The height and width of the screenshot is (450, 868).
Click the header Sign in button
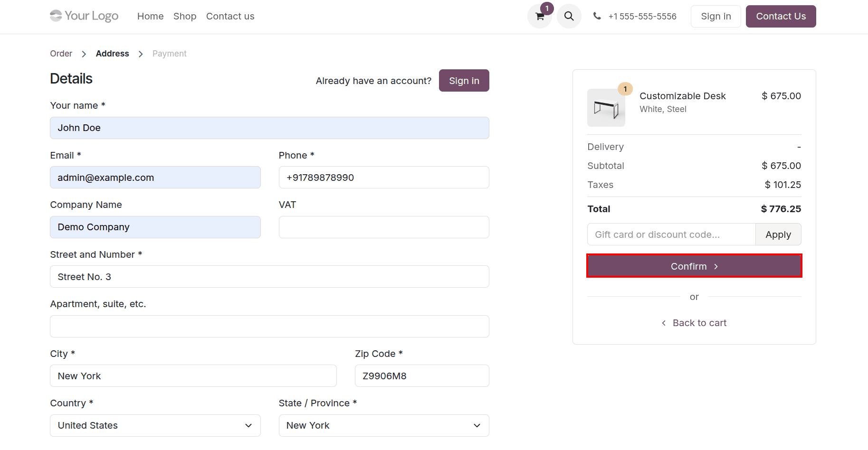tap(715, 16)
